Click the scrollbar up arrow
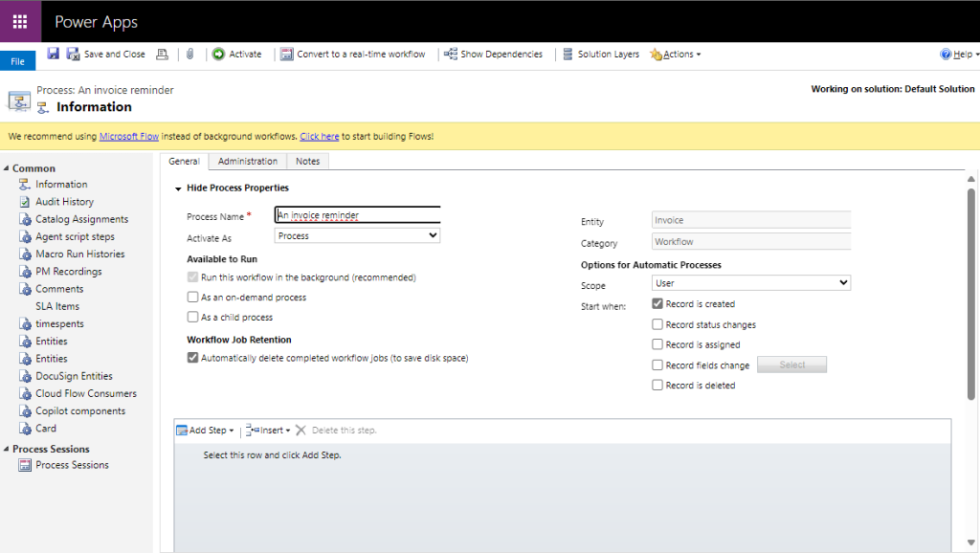This screenshot has height=553, width=980. [970, 179]
